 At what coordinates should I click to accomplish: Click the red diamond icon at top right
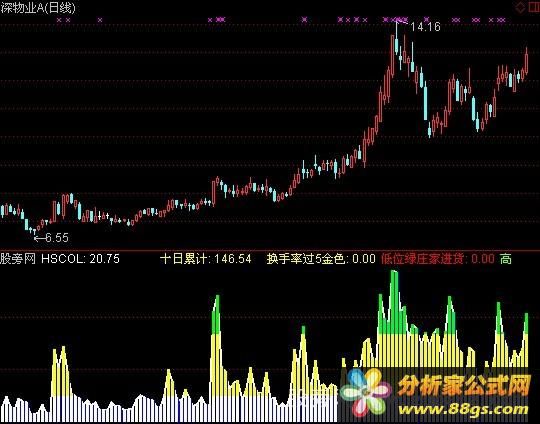(520, 7)
